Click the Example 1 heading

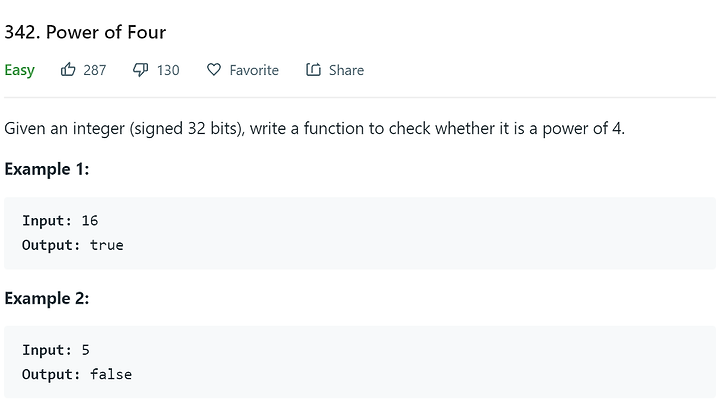click(x=46, y=169)
